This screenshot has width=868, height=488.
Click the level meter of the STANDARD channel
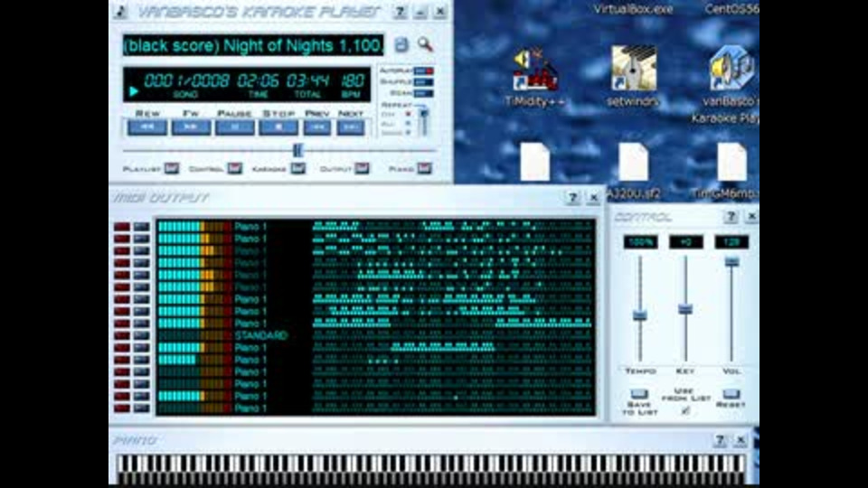pos(194,335)
